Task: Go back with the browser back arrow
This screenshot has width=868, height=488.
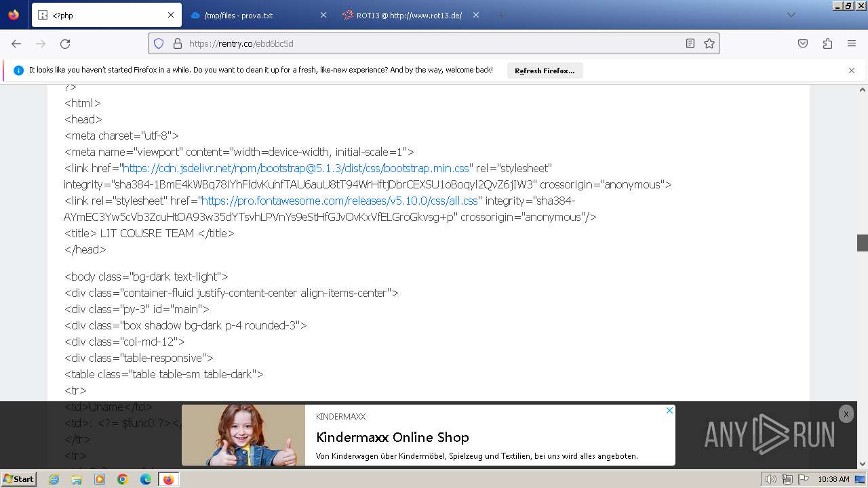Action: (x=16, y=43)
